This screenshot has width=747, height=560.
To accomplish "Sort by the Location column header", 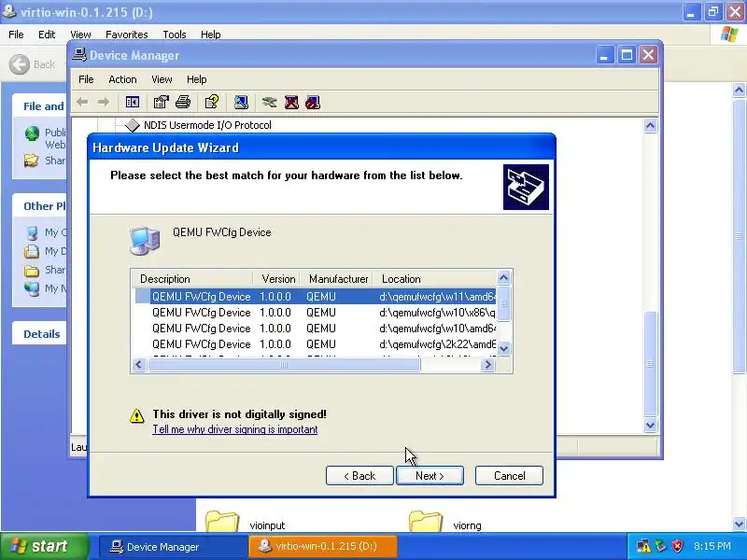I will click(434, 278).
